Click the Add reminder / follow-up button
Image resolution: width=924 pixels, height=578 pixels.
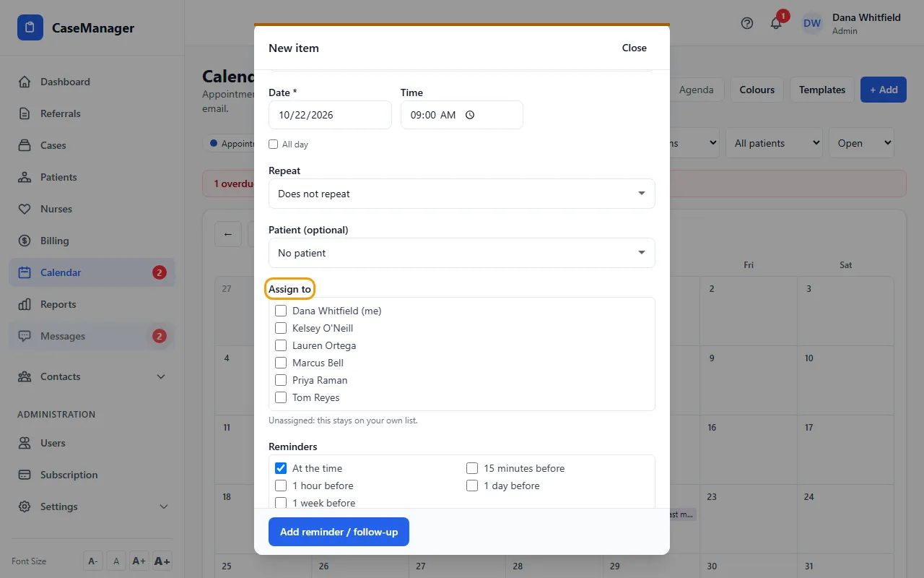point(339,532)
